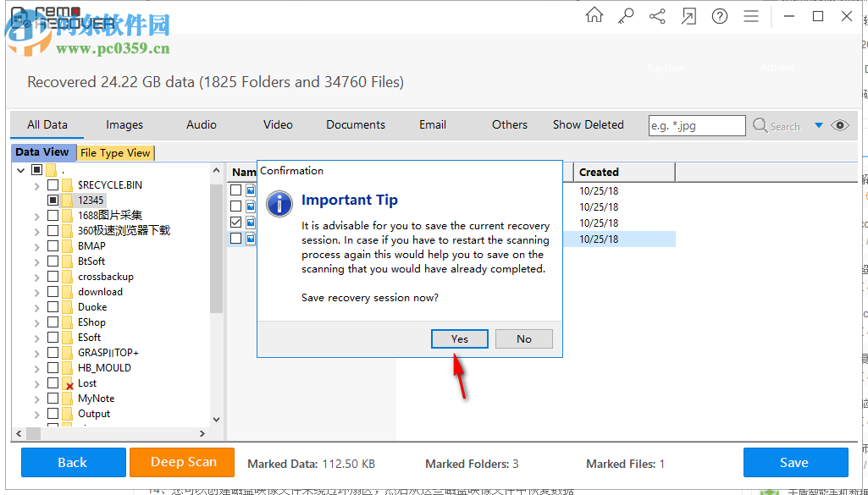Click the Activate link
The height and width of the screenshot is (495, 868).
pyautogui.click(x=777, y=68)
